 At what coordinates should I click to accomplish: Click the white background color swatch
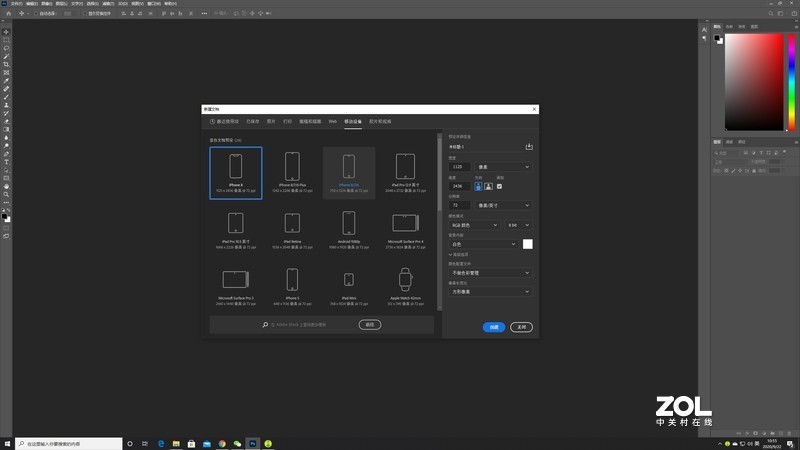point(528,243)
